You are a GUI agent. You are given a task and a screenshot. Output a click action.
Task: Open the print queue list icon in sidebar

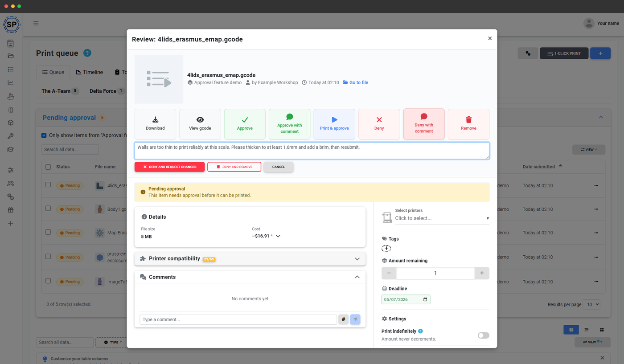(x=11, y=70)
